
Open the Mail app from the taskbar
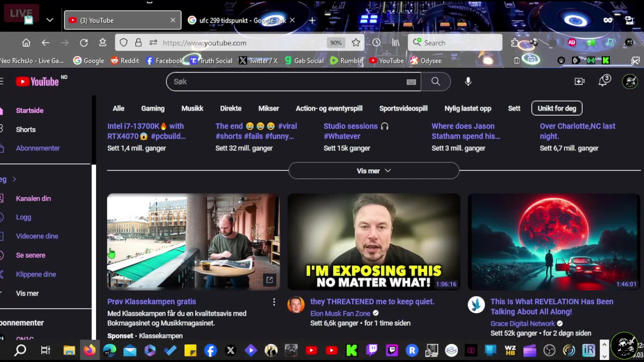(130, 350)
